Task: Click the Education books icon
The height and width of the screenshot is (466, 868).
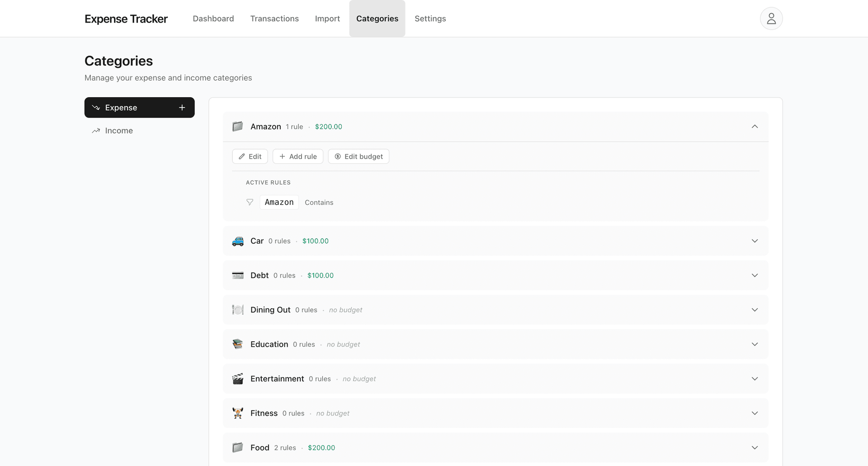Action: pyautogui.click(x=237, y=344)
